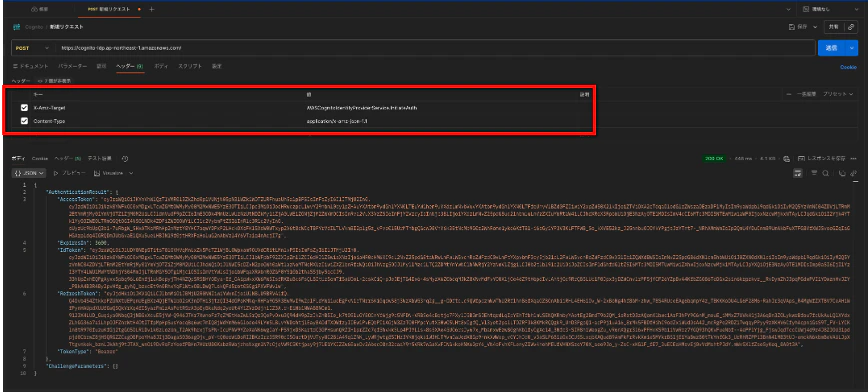Click the 保存 save button
This screenshot has height=392, width=868.
pos(799,27)
